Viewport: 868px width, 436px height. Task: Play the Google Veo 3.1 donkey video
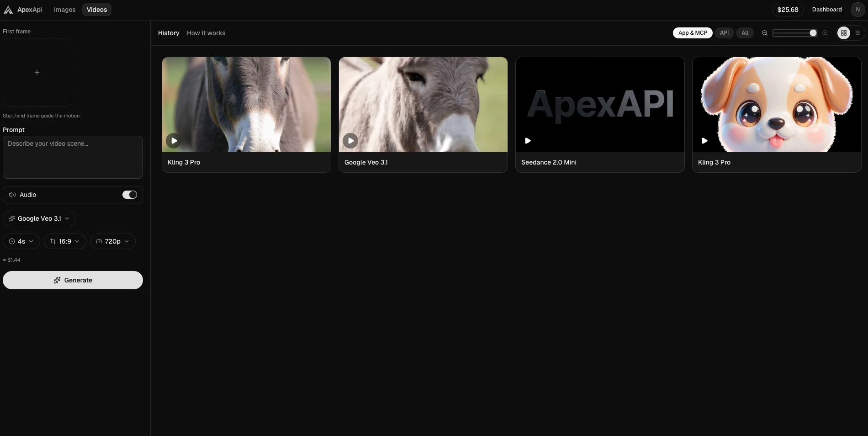click(x=350, y=141)
